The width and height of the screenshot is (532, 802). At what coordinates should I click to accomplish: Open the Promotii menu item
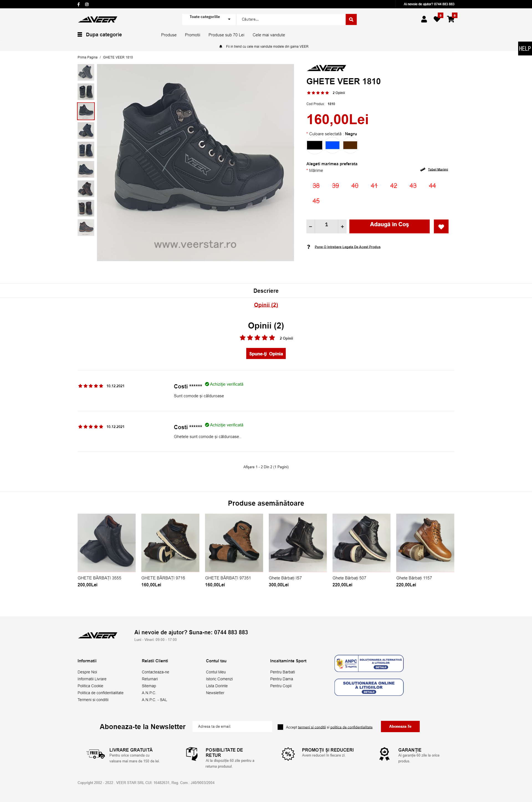click(192, 35)
